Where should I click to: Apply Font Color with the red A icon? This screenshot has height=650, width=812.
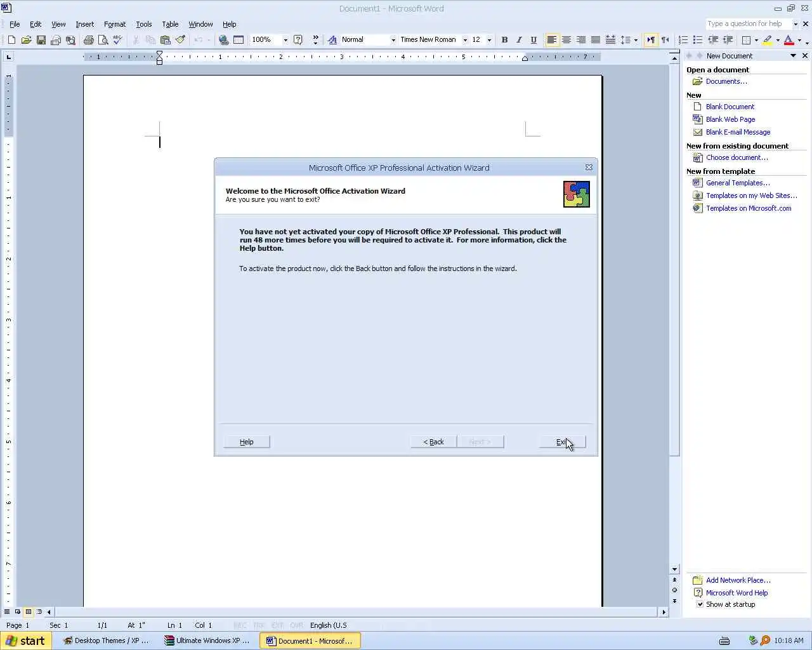click(x=789, y=40)
